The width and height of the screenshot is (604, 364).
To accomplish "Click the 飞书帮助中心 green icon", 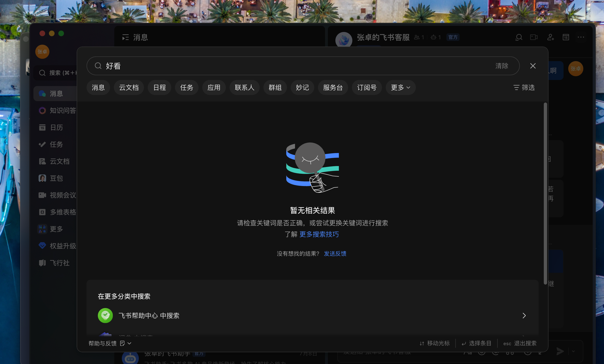I will click(105, 316).
